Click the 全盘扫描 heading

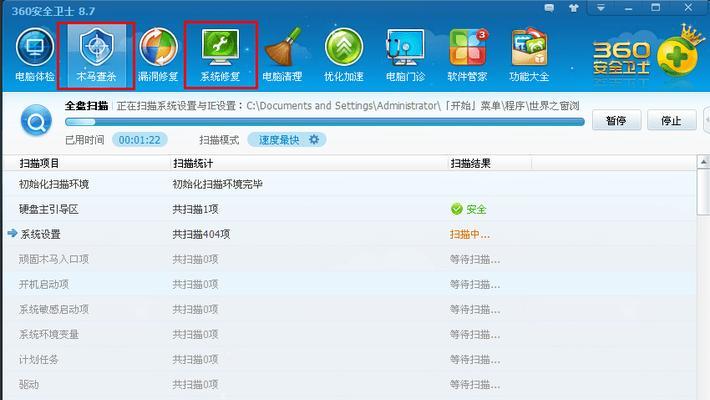tap(86, 106)
